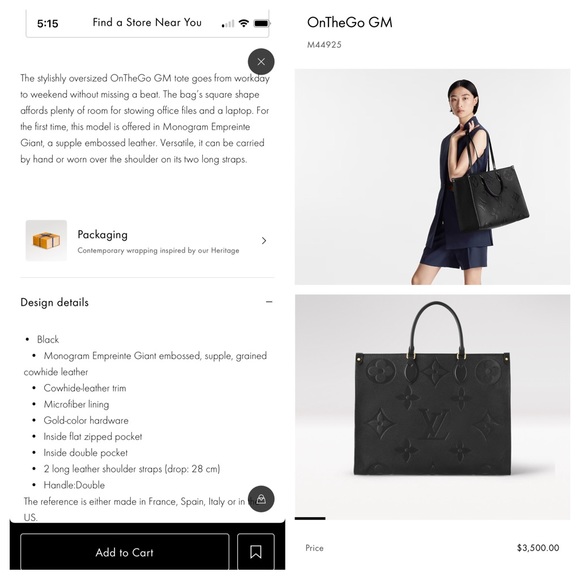The image size is (580, 580).
Task: Click the bookmark wishlist icon
Action: click(256, 552)
